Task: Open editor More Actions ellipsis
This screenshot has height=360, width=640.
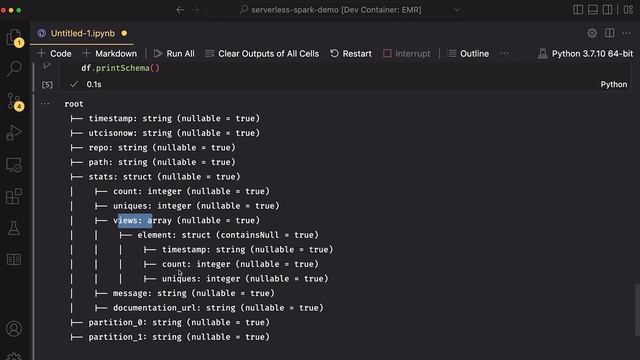Action: tap(627, 33)
